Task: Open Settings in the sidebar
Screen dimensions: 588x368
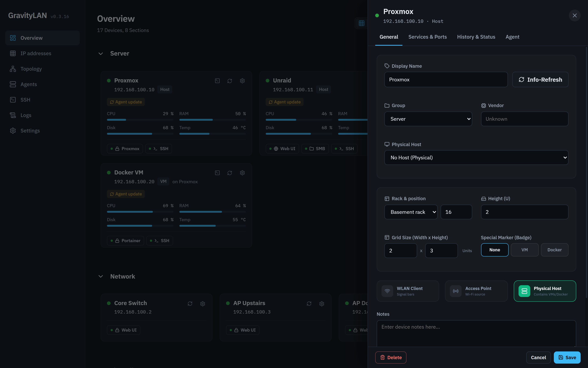Action: pyautogui.click(x=42, y=131)
